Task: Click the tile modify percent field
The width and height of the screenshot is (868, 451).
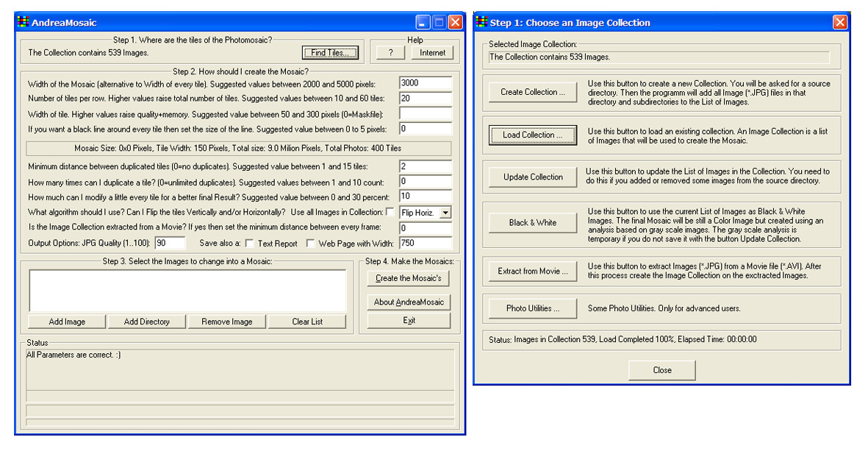Action: tap(425, 196)
